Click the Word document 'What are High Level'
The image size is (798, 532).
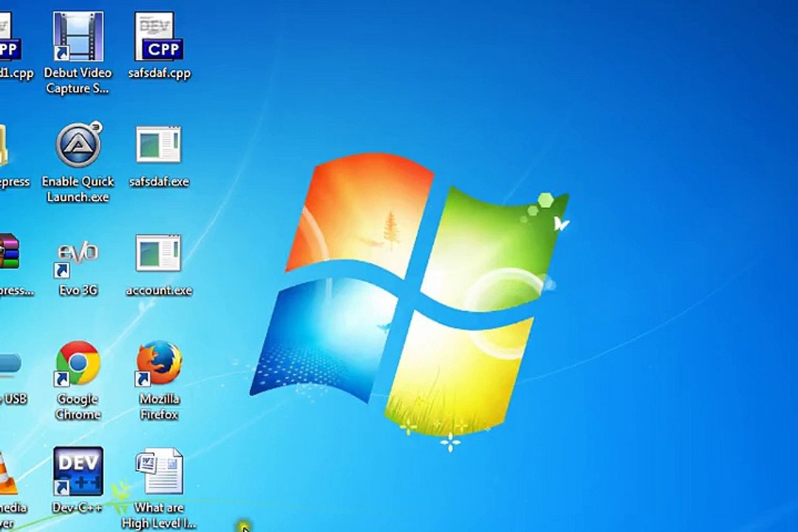(159, 471)
